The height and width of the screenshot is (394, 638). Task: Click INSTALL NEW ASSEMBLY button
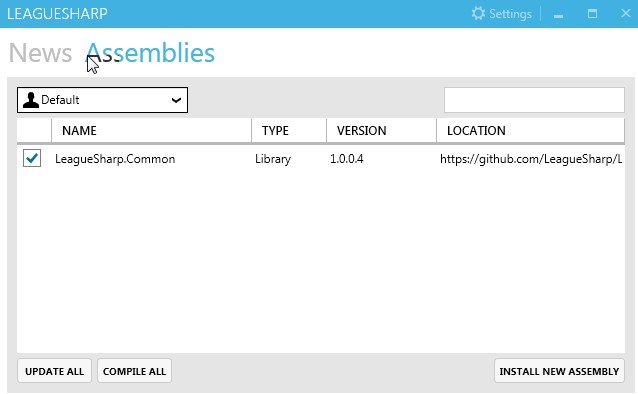559,371
